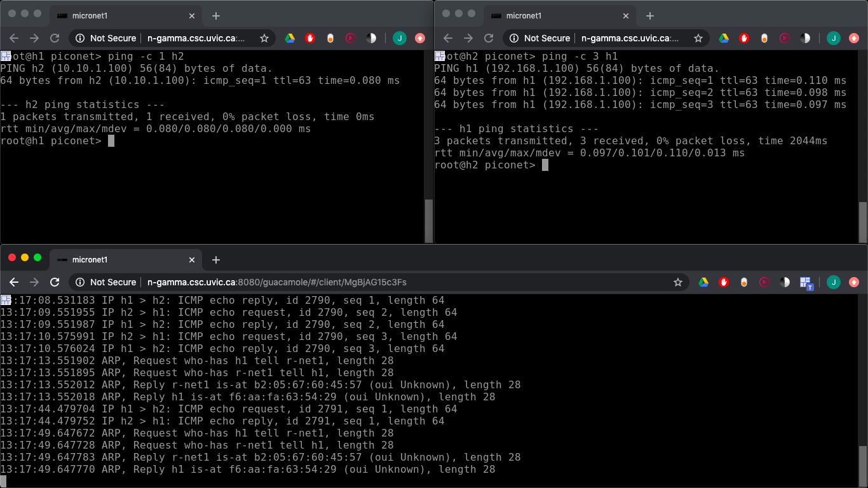Close micronet1 tab in bottom window
This screenshot has width=868, height=488.
[192, 260]
